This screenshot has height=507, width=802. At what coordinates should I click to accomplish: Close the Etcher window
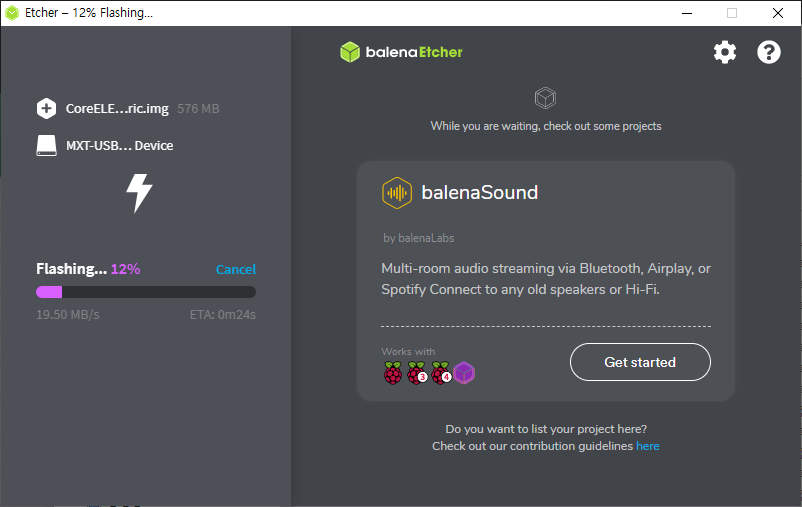point(777,13)
